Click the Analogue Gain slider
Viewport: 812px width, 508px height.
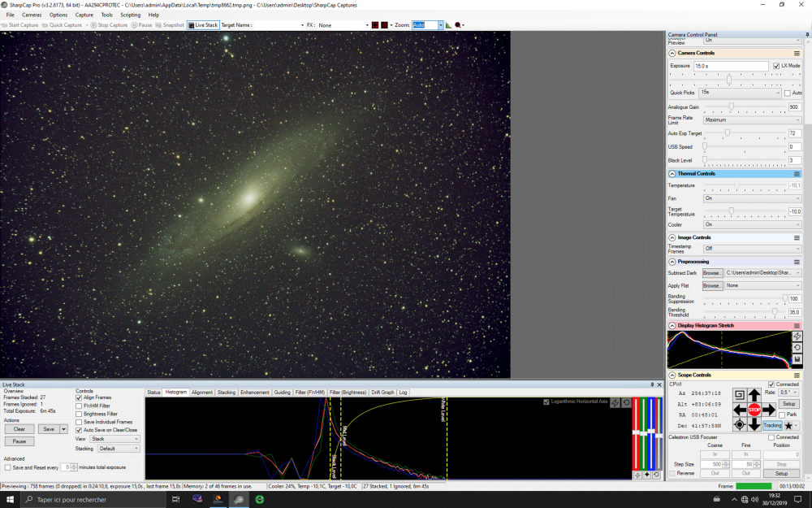tap(731, 106)
